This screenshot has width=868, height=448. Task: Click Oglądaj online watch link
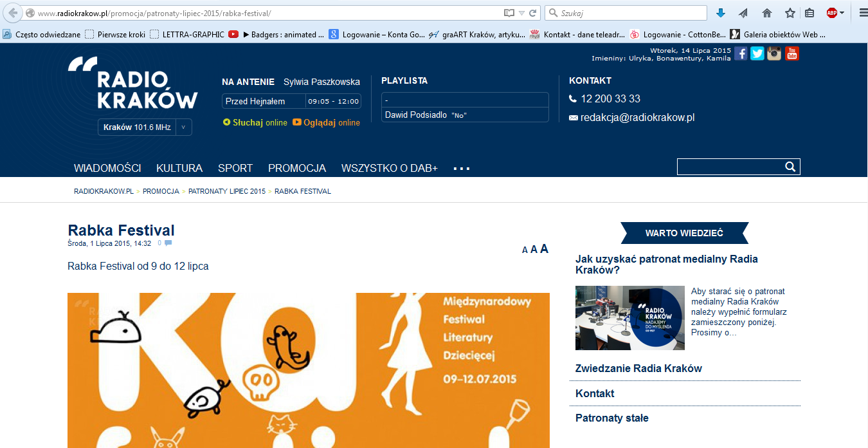(x=326, y=122)
